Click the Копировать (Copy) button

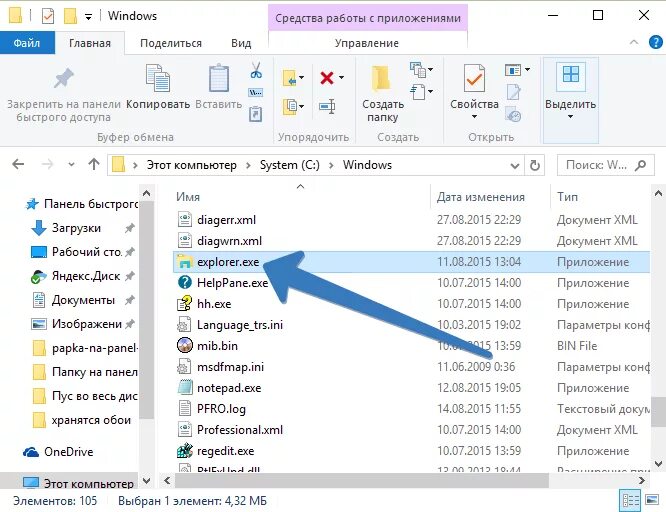click(x=158, y=86)
